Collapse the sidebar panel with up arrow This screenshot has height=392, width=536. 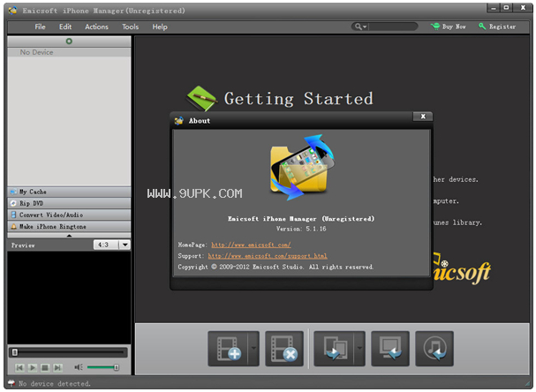pyautogui.click(x=69, y=236)
